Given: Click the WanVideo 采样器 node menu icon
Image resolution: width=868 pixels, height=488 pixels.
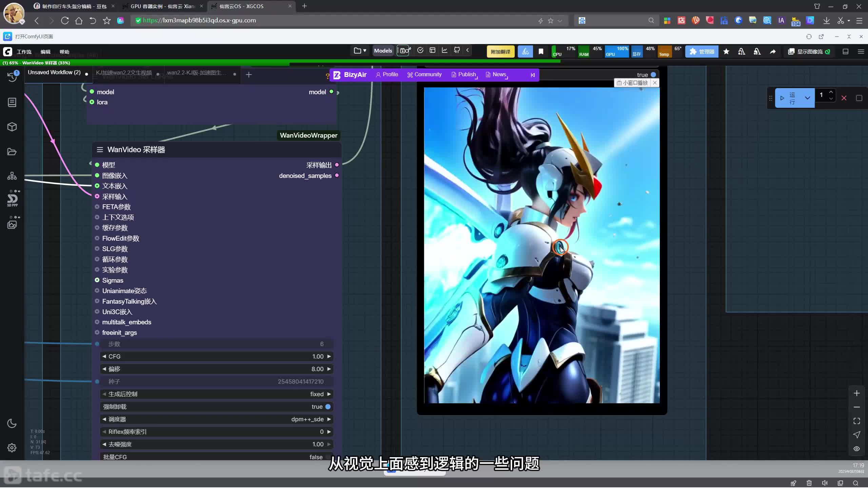Looking at the screenshot, I should pyautogui.click(x=100, y=150).
